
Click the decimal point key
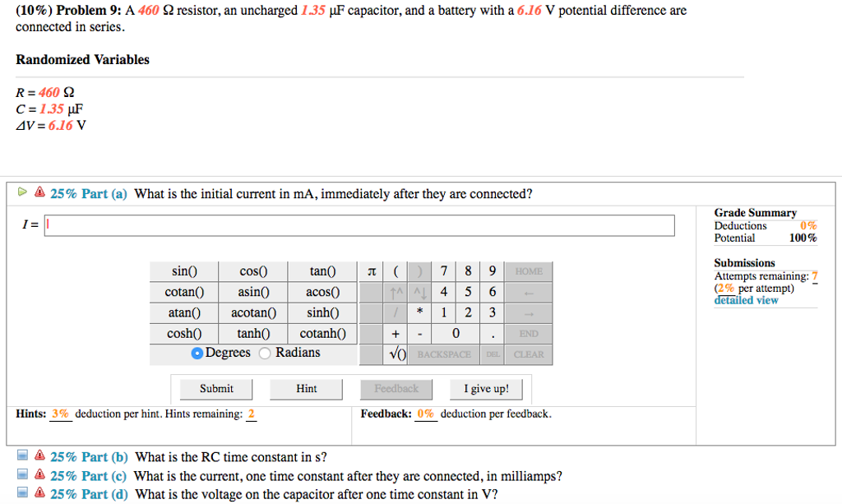click(x=493, y=334)
